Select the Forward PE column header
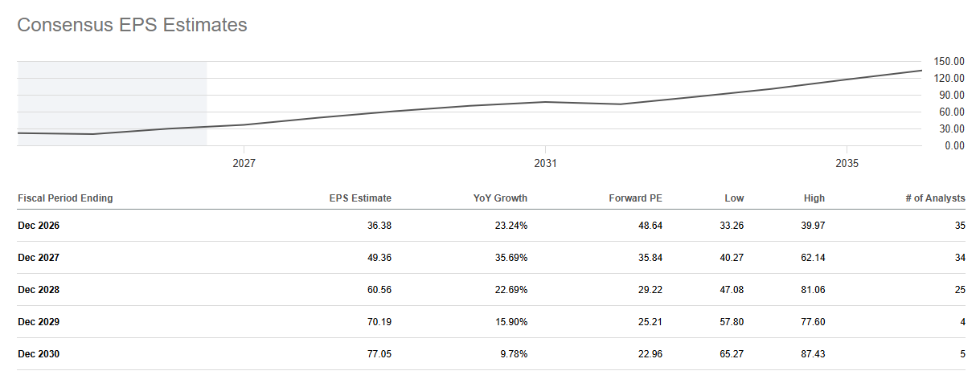Screen dimensions: 980x371 635,198
